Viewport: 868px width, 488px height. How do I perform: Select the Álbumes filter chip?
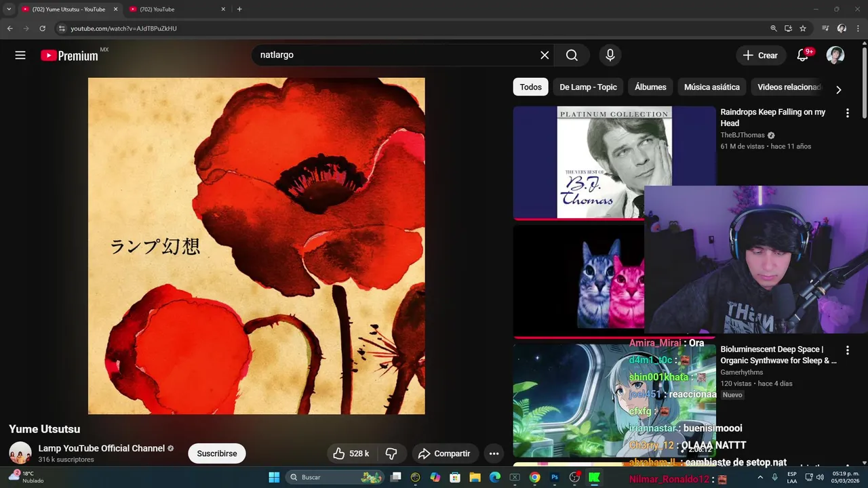[650, 87]
